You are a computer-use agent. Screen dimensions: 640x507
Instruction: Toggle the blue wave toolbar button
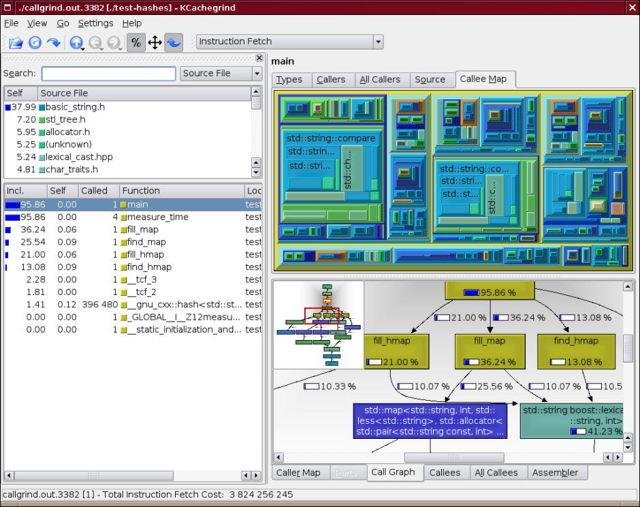click(x=174, y=42)
